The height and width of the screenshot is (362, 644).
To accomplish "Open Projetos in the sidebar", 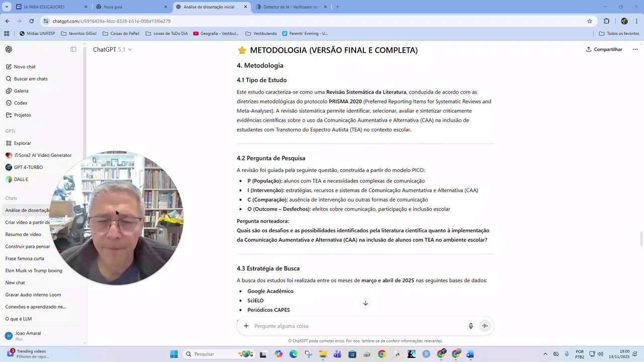I will (23, 115).
